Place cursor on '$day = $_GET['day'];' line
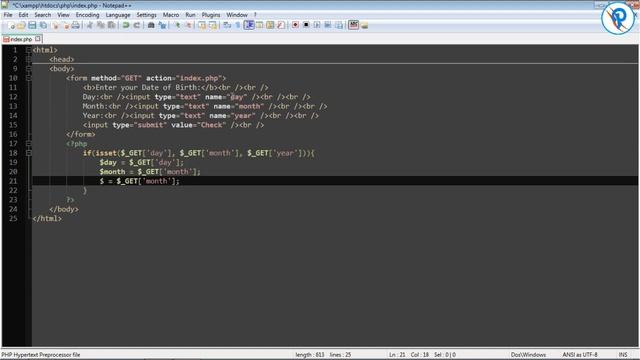Viewport: 640px width, 360px height. click(x=142, y=162)
